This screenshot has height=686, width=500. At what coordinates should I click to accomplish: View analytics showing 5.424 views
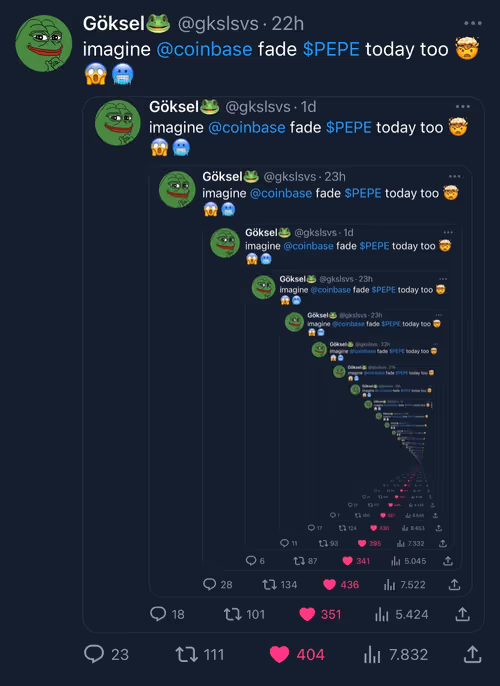pos(382,615)
